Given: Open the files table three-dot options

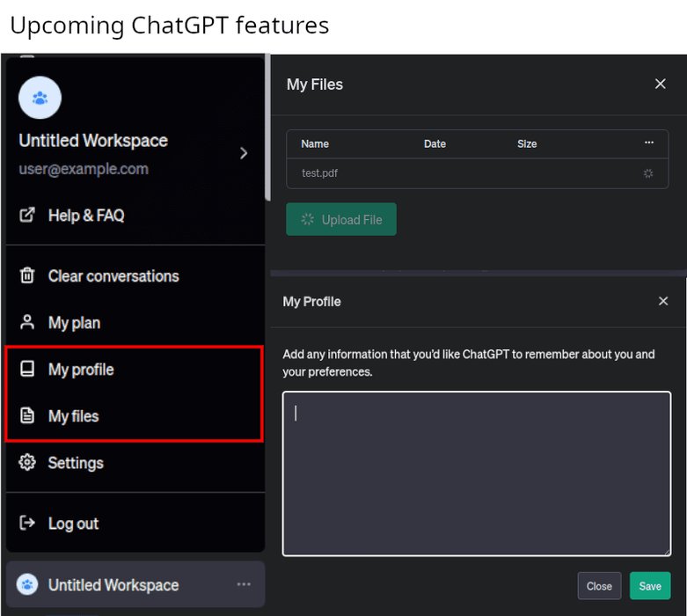Looking at the screenshot, I should (648, 143).
